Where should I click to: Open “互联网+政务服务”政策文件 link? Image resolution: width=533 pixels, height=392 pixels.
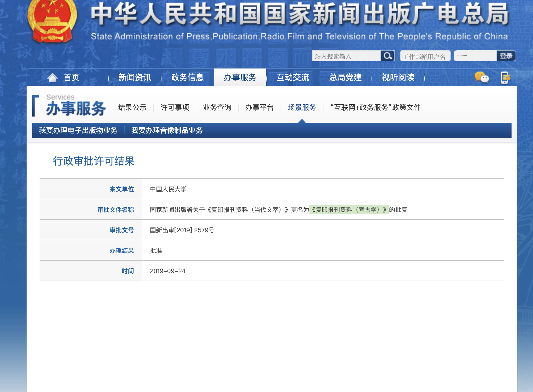pyautogui.click(x=375, y=107)
